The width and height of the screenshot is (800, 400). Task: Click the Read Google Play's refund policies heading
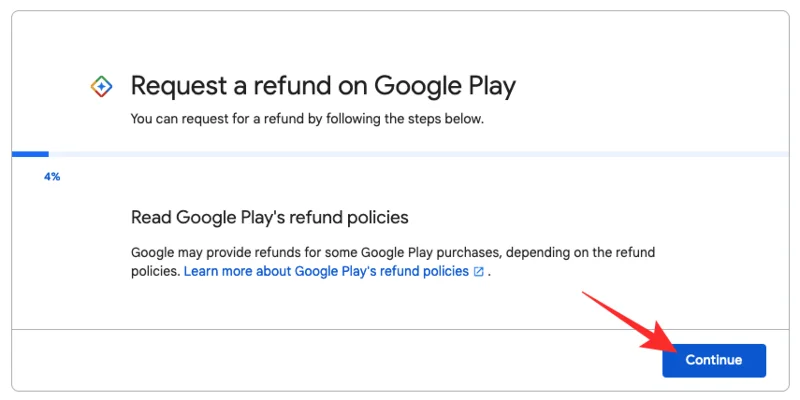click(x=270, y=217)
